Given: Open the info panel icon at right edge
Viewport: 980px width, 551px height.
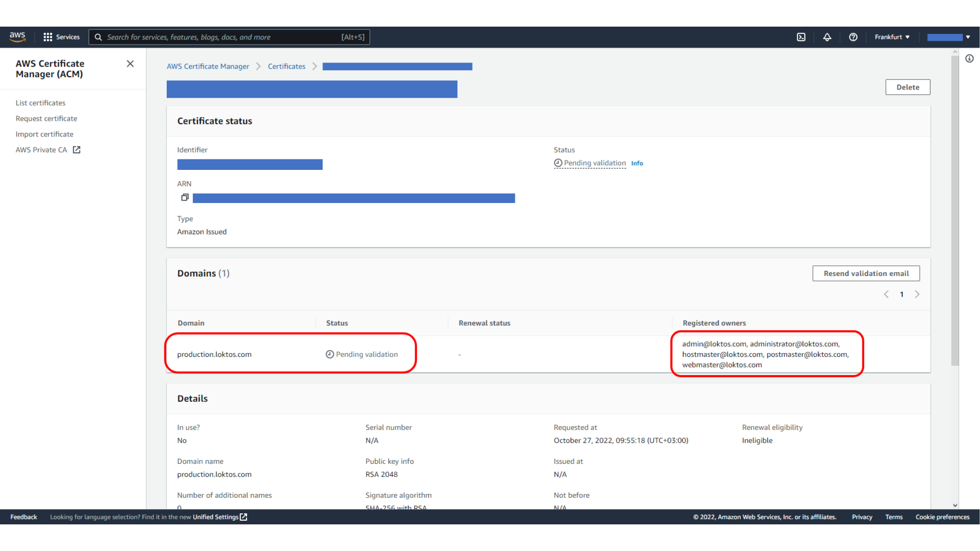Looking at the screenshot, I should 969,58.
